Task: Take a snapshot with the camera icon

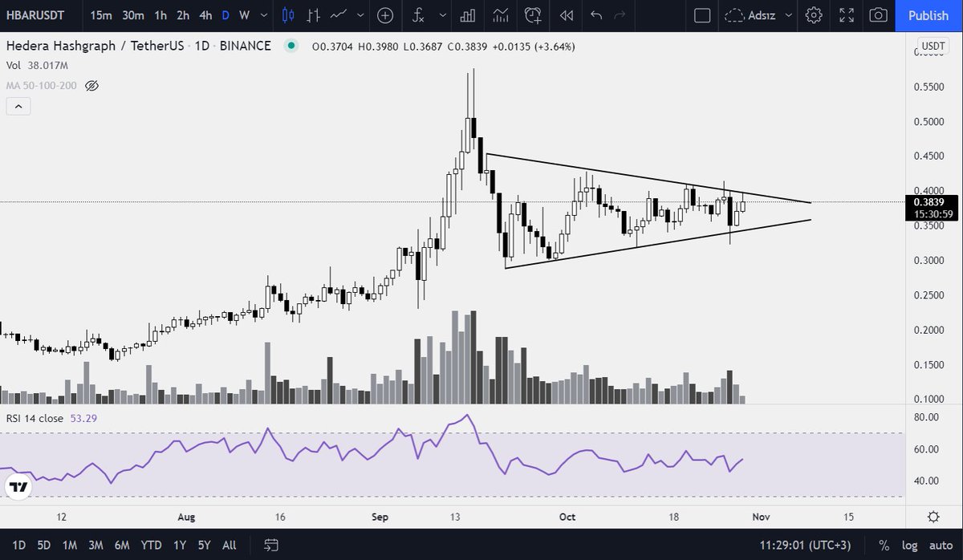Action: 879,15
